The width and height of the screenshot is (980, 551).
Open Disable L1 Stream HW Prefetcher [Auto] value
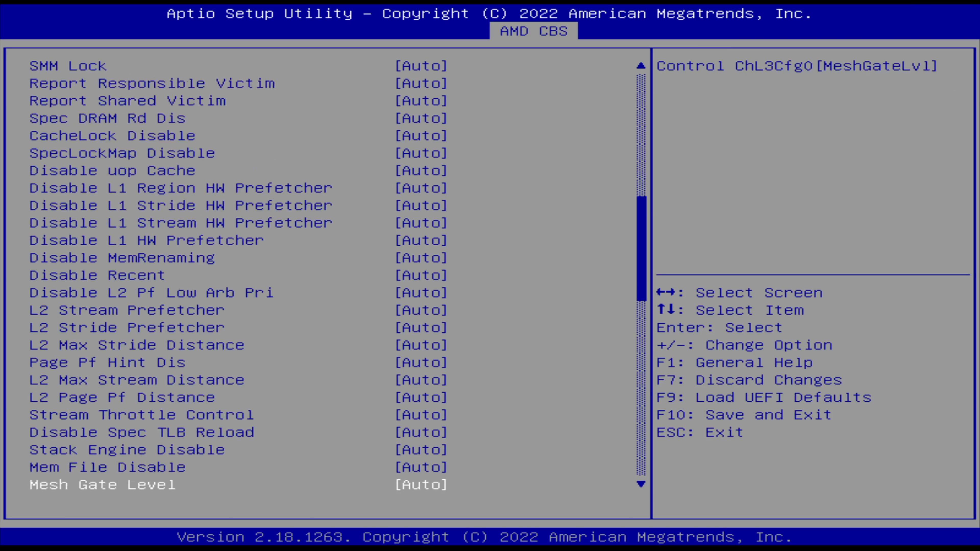tap(421, 223)
